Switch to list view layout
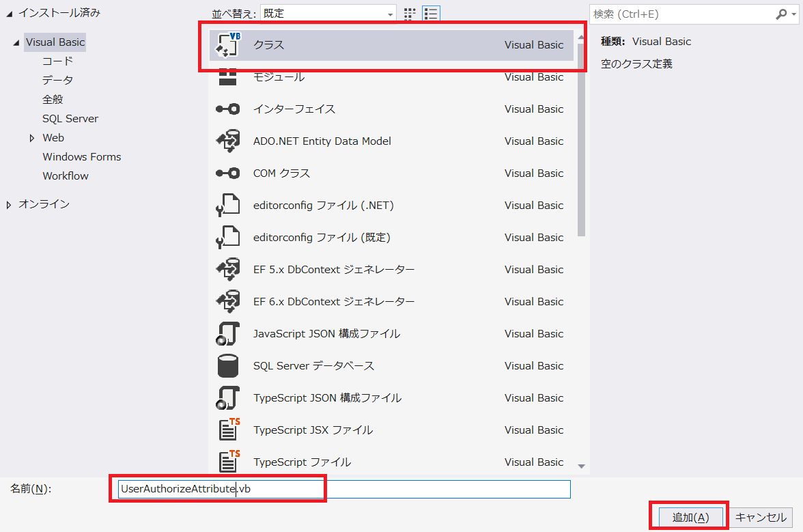803x532 pixels. (431, 13)
